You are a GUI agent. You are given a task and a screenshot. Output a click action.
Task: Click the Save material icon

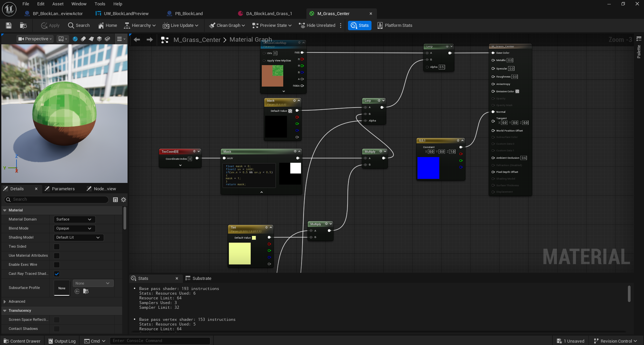(9, 26)
